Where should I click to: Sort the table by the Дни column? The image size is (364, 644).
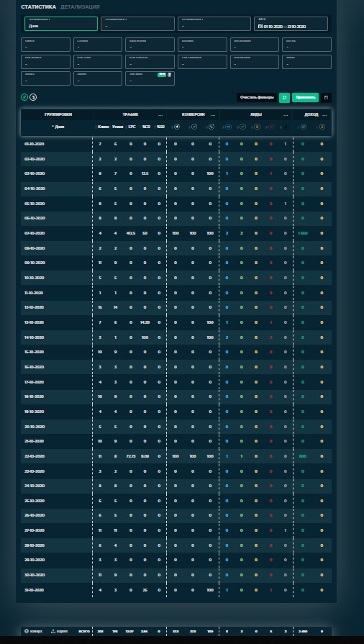pos(58,127)
